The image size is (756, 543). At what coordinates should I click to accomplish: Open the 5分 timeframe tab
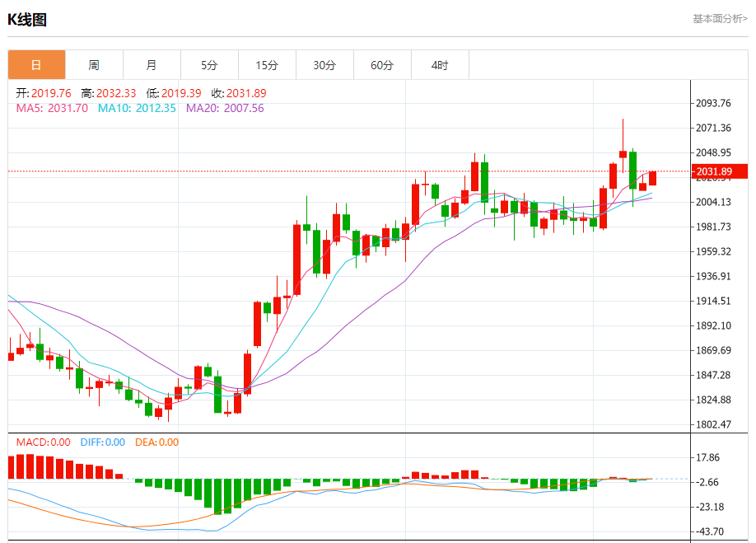coord(209,64)
